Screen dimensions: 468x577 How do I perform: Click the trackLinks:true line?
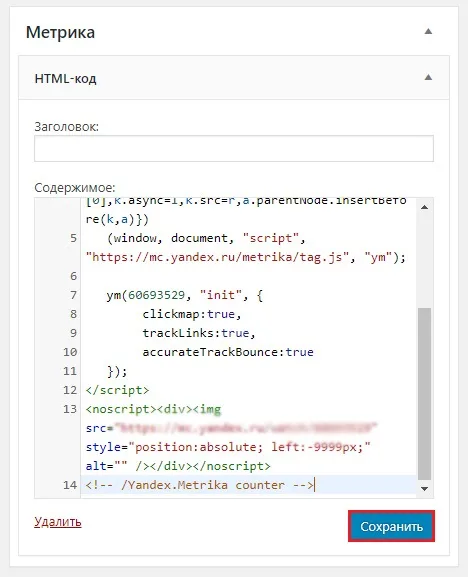[x=199, y=333]
